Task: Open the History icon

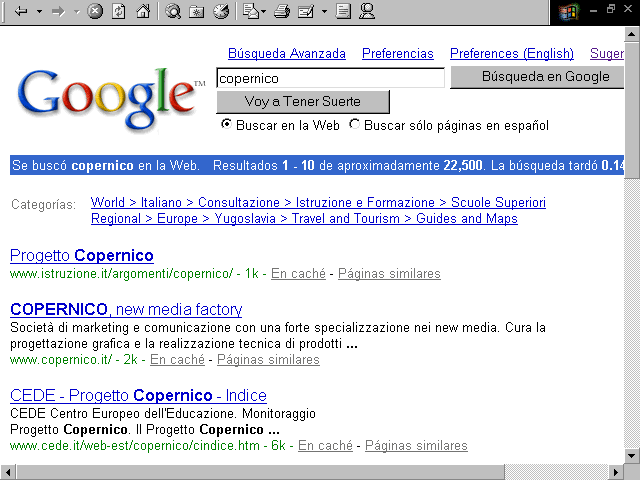Action: click(x=221, y=11)
